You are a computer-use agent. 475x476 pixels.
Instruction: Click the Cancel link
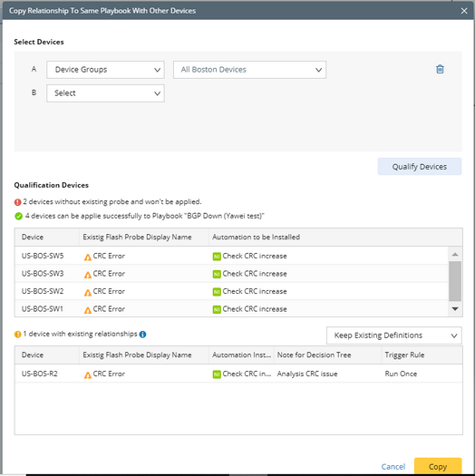pos(393,467)
